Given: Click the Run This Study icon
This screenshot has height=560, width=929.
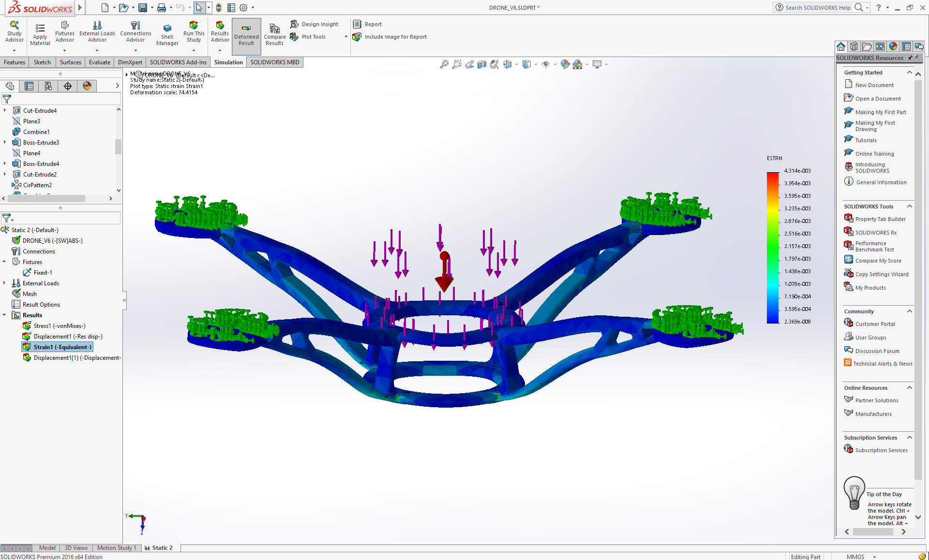Looking at the screenshot, I should [194, 26].
